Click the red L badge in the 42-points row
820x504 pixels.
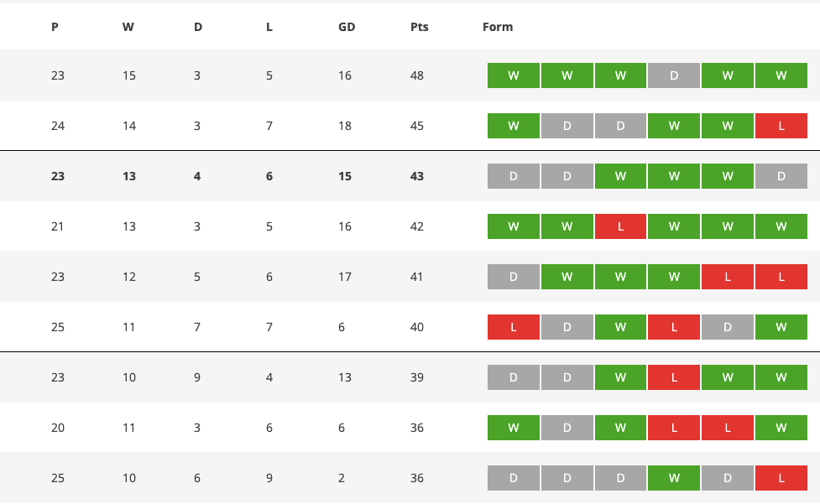620,226
